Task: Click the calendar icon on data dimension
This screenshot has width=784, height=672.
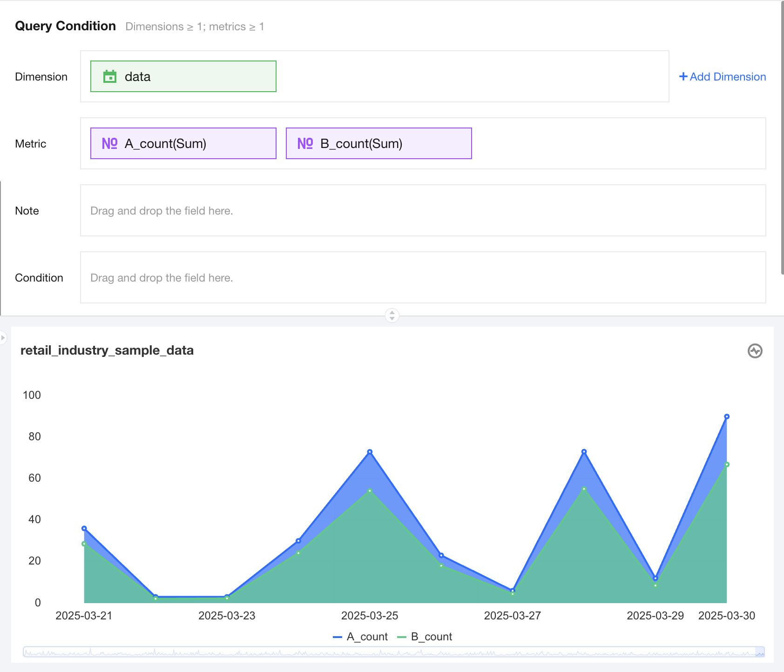Action: click(110, 76)
